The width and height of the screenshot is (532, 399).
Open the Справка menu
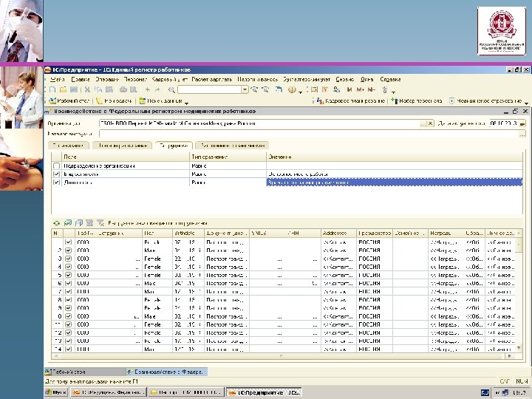point(391,79)
